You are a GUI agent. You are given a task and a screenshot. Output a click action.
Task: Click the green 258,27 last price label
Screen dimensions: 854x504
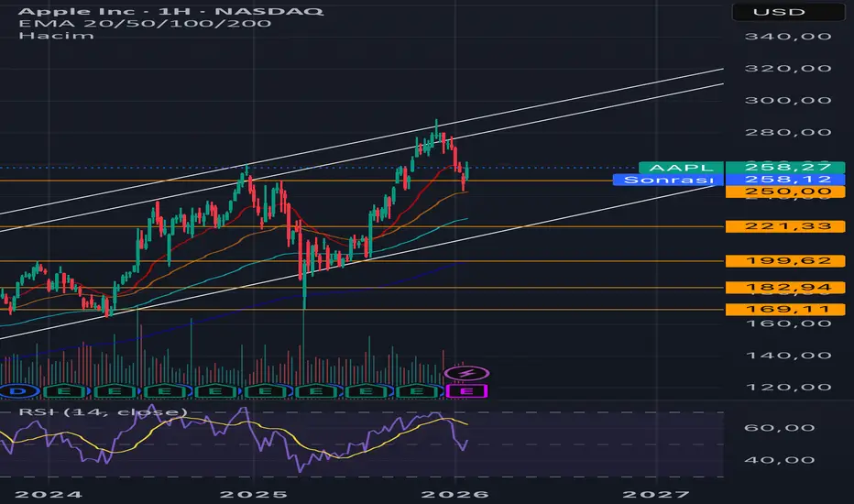point(786,168)
